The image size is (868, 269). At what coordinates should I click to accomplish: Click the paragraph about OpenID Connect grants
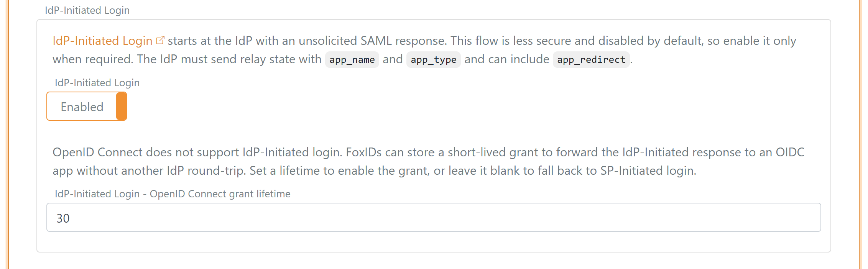[422, 161]
